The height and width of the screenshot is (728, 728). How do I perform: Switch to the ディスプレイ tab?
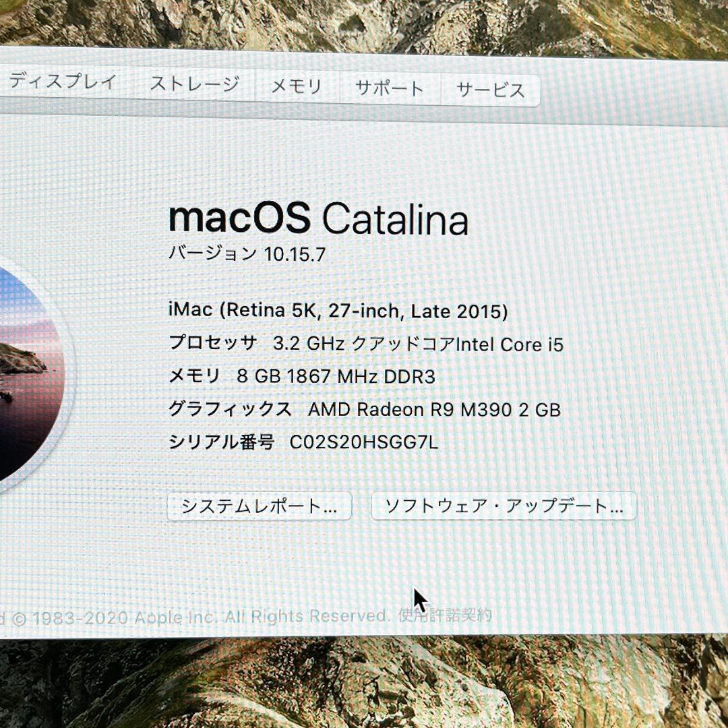(x=63, y=81)
